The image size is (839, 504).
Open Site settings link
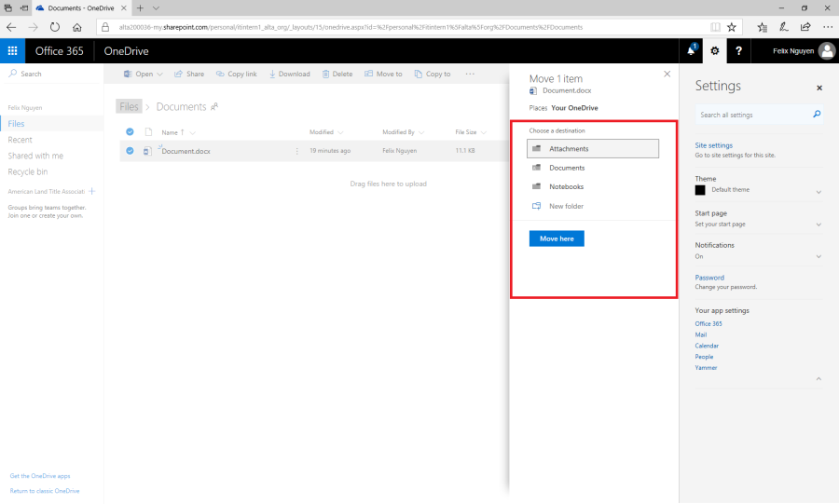pos(713,145)
